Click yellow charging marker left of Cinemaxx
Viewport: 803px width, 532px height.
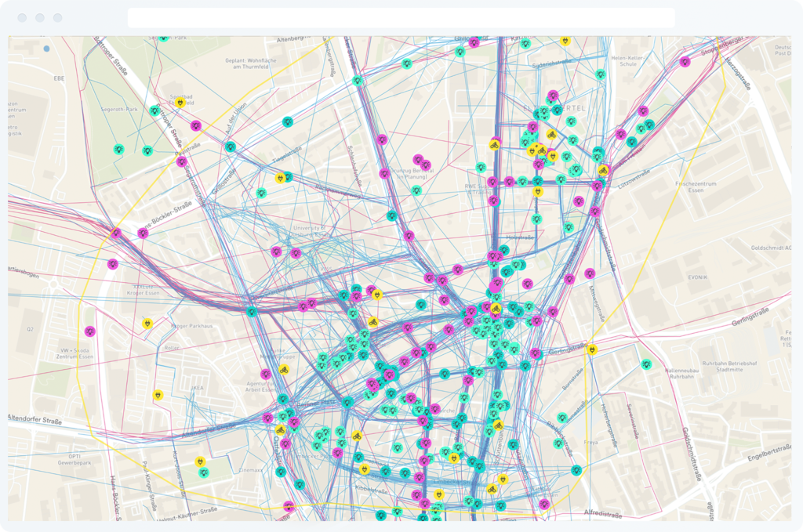[201, 462]
